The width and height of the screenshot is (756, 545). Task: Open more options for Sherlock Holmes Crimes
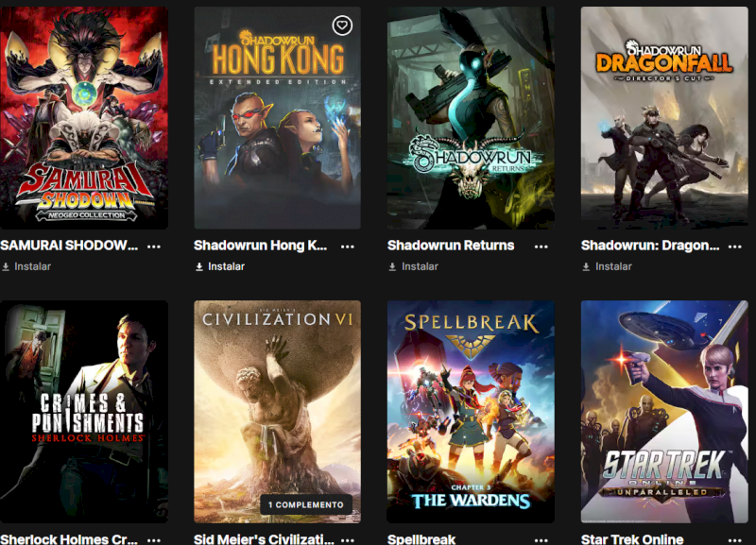point(154,540)
